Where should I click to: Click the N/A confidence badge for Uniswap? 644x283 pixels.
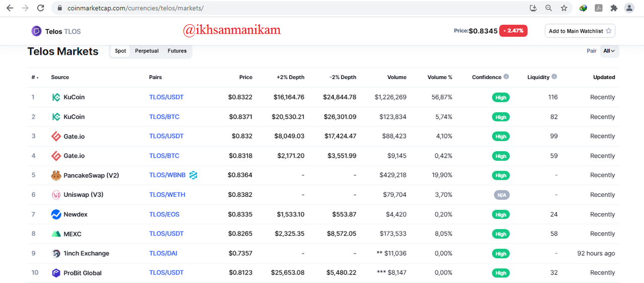click(501, 195)
